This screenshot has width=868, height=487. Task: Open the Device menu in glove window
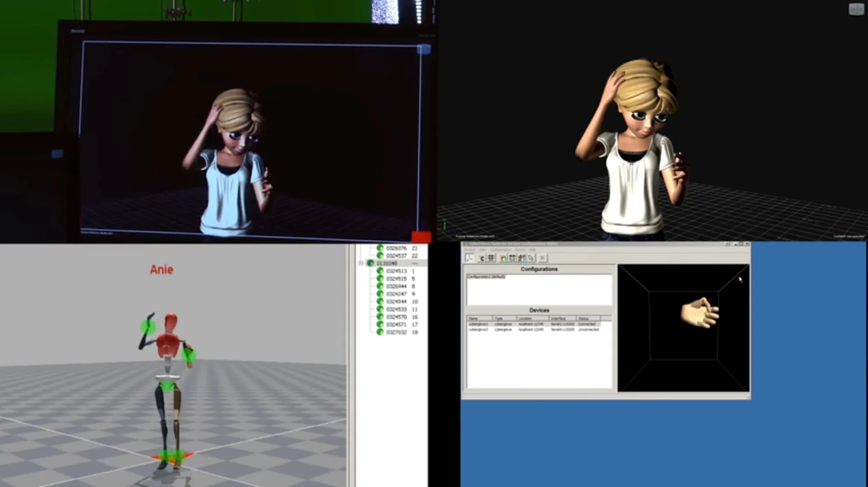[520, 250]
